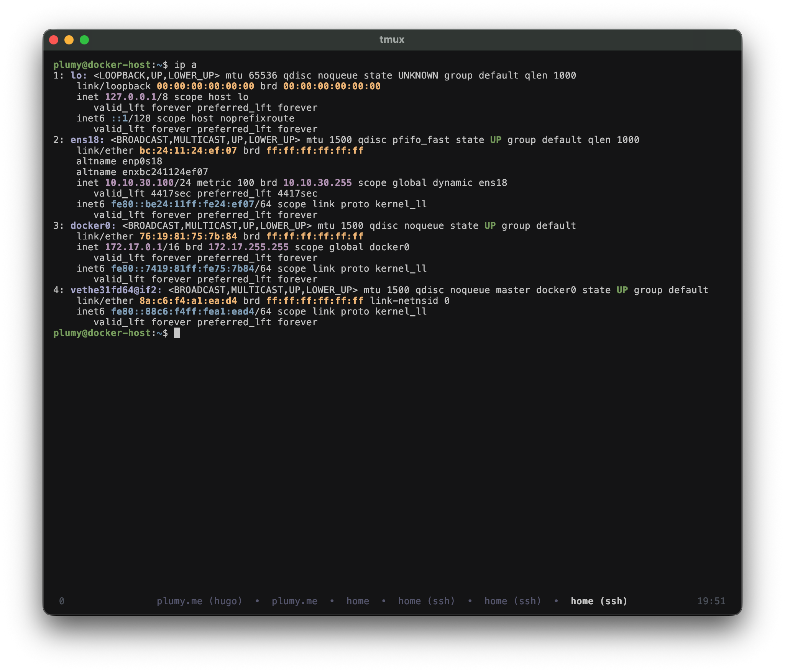Click IPv6 address fe80::88c6:f4ff:fea1:ead4

point(182,311)
